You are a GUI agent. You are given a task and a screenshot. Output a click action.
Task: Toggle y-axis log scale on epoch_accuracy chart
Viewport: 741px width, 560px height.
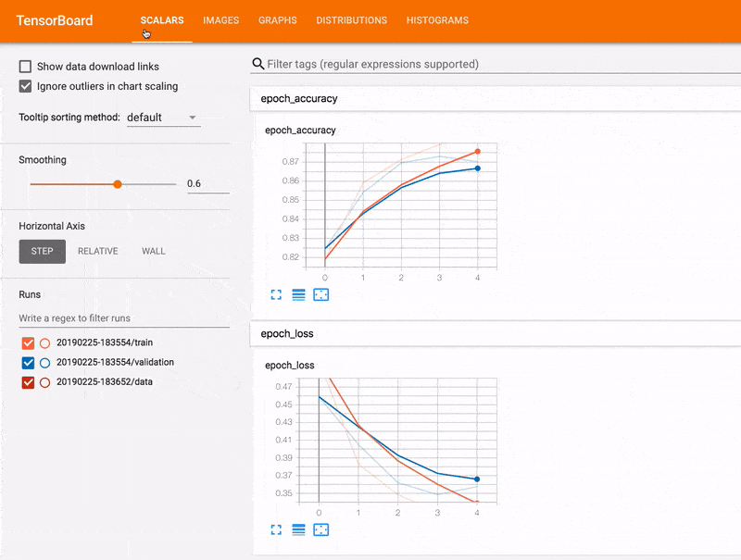click(298, 294)
